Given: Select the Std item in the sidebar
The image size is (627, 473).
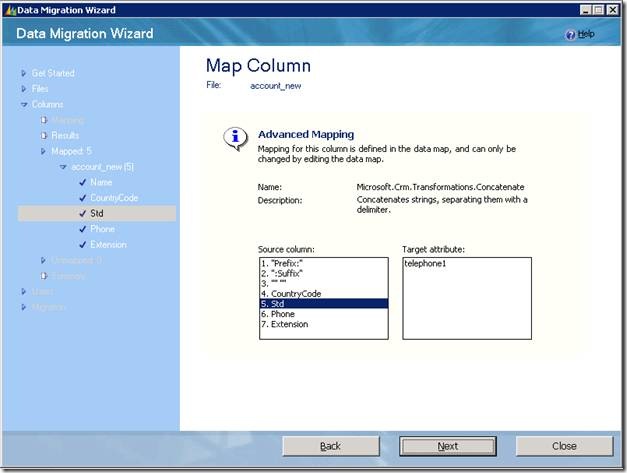Looking at the screenshot, I should [x=97, y=214].
